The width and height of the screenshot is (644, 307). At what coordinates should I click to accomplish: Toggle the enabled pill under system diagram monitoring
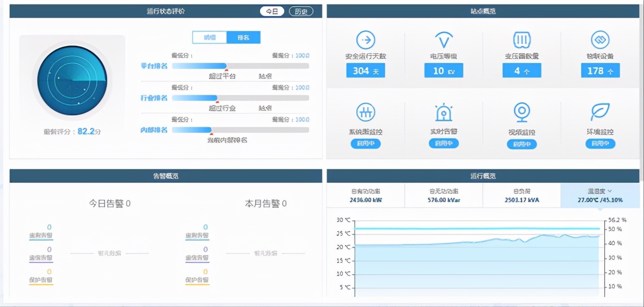click(x=366, y=144)
